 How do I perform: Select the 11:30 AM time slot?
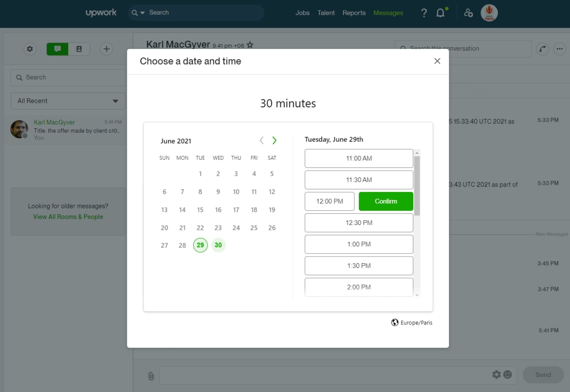point(359,180)
